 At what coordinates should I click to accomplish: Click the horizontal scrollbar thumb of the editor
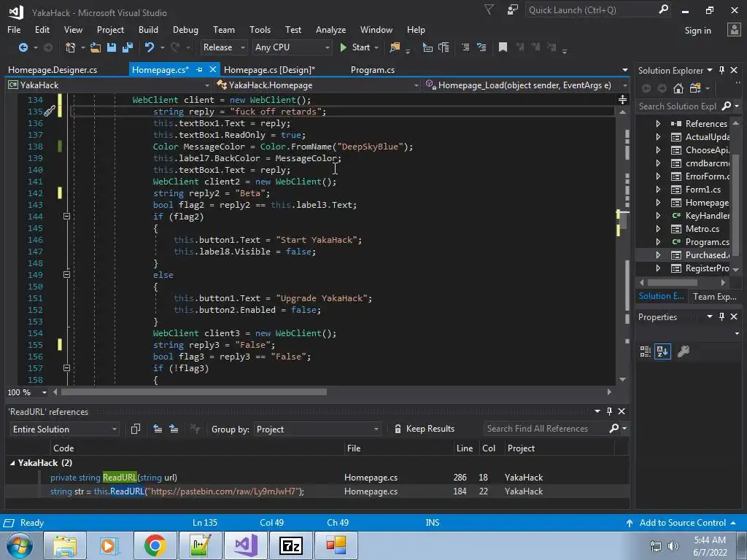(194, 392)
